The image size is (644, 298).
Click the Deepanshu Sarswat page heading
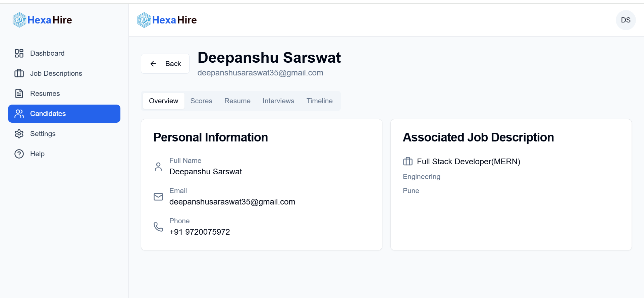tap(269, 57)
